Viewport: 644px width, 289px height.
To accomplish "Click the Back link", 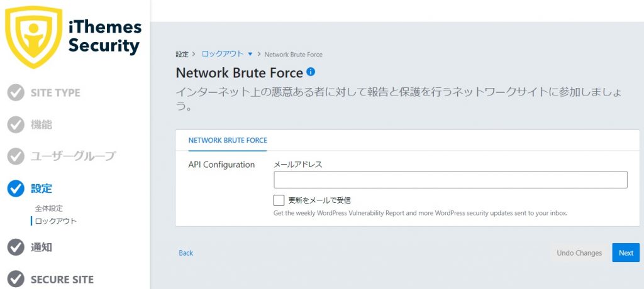I will tap(186, 253).
